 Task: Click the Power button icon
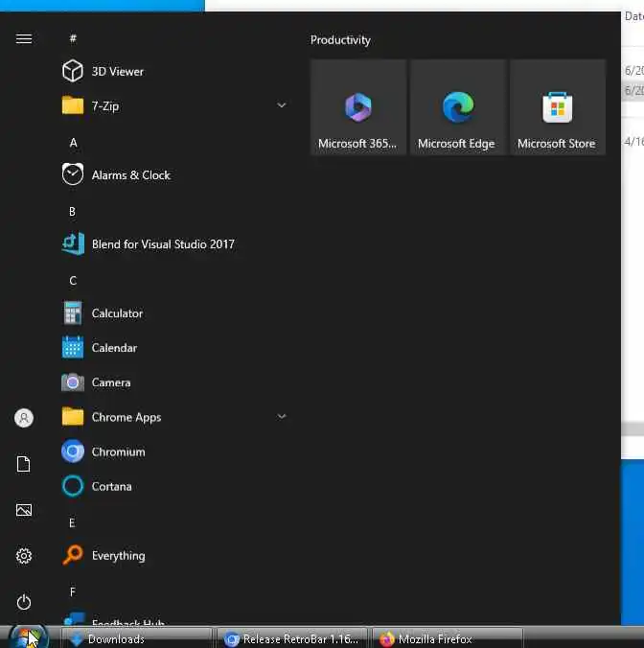click(x=24, y=602)
